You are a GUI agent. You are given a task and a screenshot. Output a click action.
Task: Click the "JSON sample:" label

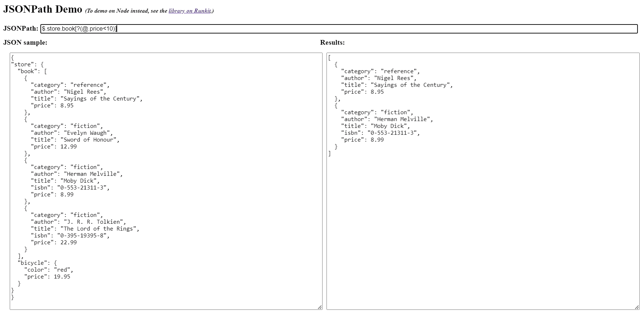pos(25,43)
